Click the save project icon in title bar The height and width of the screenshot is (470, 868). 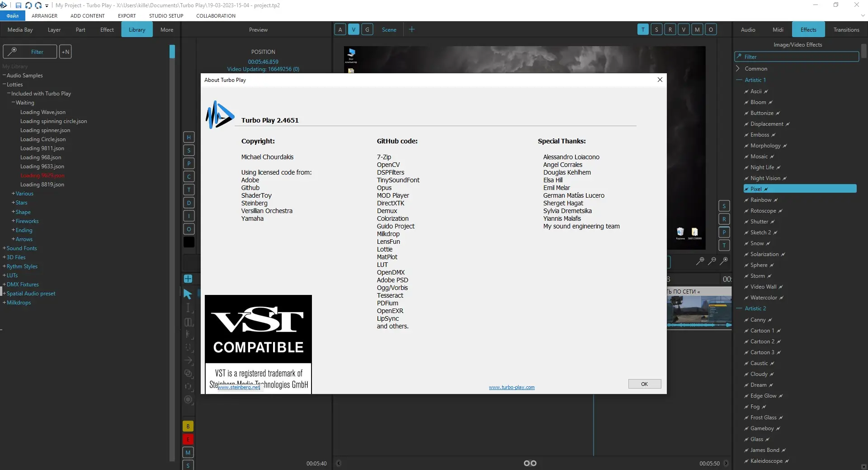point(19,5)
